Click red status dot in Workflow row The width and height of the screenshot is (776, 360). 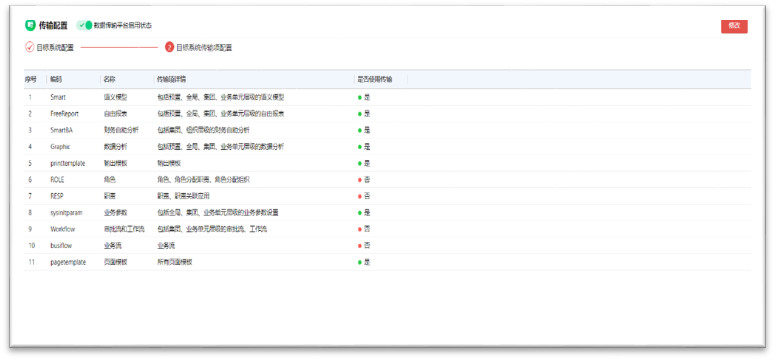click(360, 229)
